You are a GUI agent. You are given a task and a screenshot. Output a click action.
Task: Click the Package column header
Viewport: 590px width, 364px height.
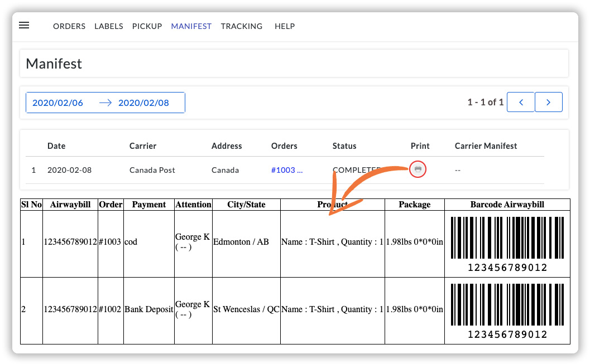coord(415,205)
